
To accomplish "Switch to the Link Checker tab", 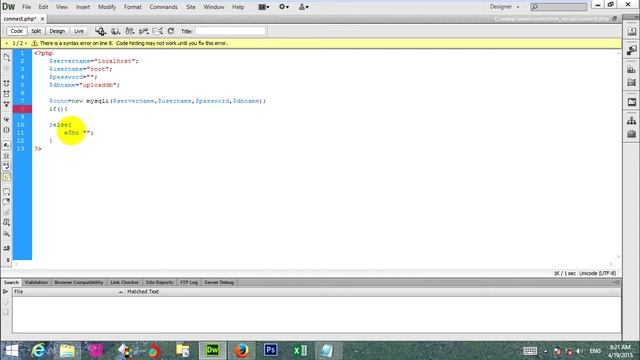I will 124,282.
